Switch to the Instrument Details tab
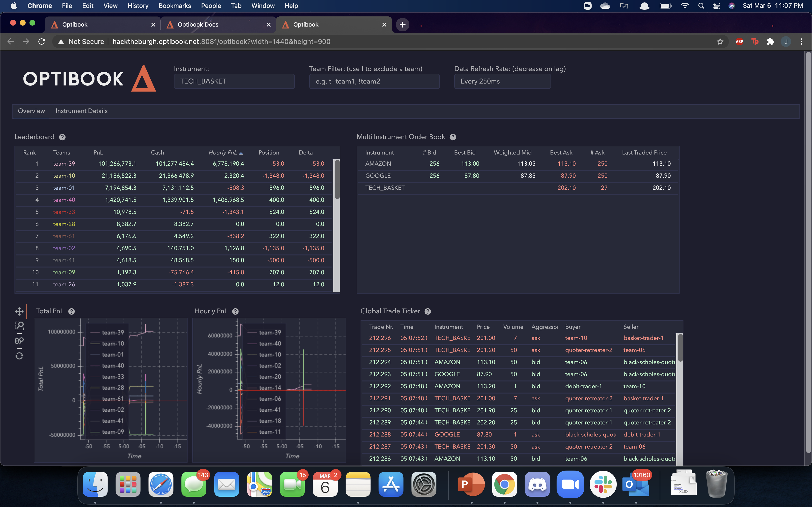812x507 pixels. pyautogui.click(x=81, y=111)
